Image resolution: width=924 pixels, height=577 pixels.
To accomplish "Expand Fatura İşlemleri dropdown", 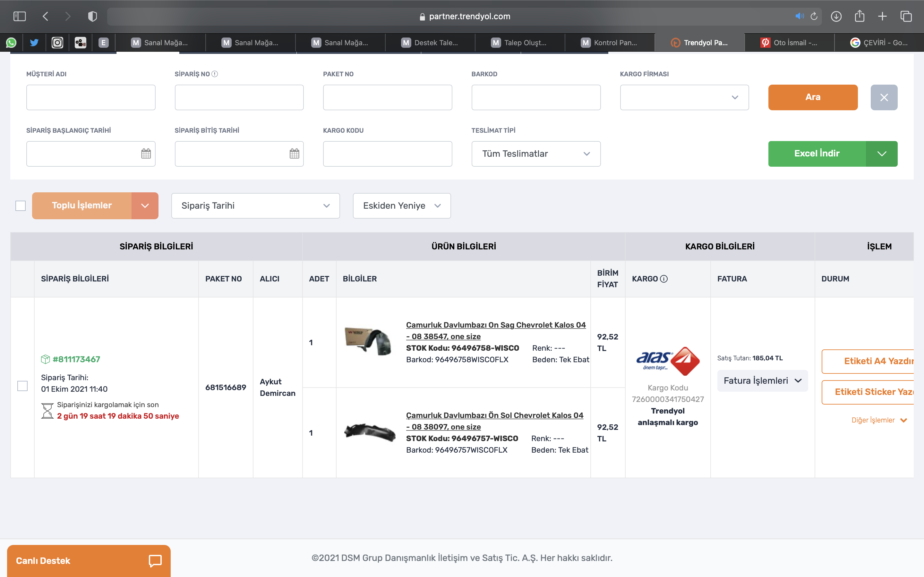I will click(x=762, y=381).
